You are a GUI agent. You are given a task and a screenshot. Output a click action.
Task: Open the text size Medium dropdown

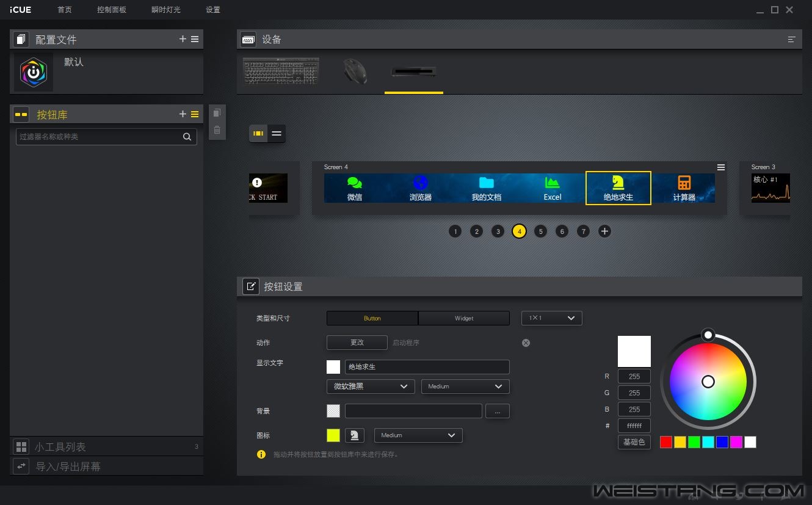[x=465, y=387]
